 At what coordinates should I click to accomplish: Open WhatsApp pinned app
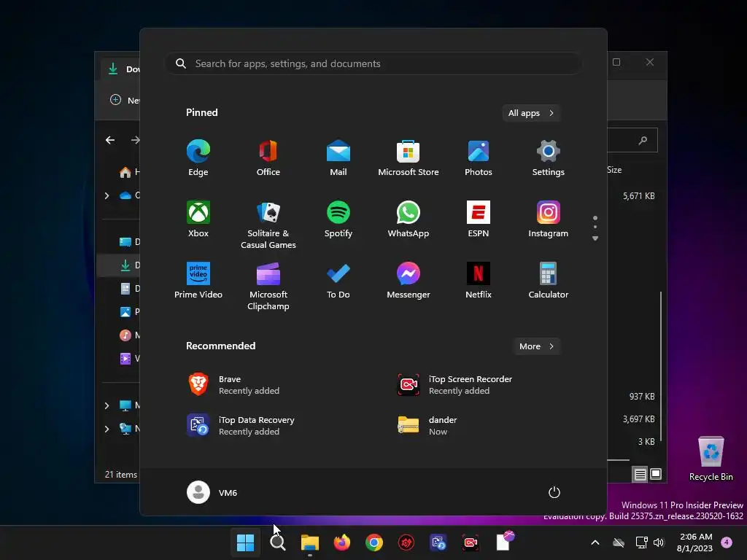[409, 219]
